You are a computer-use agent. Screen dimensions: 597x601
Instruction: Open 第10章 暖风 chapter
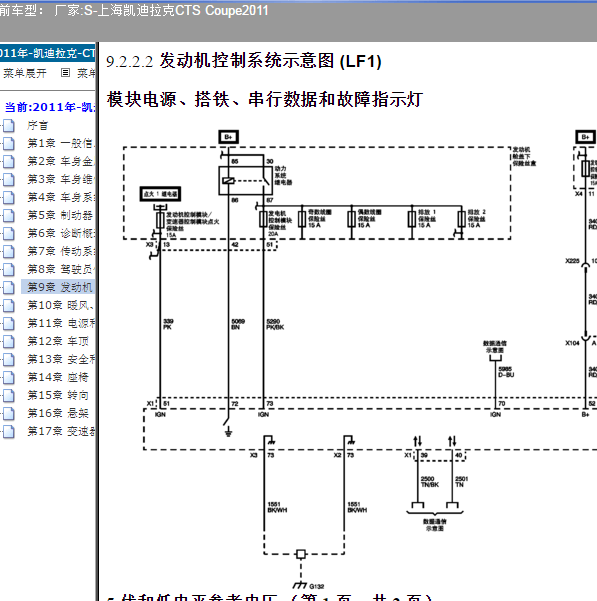pyautogui.click(x=61, y=305)
